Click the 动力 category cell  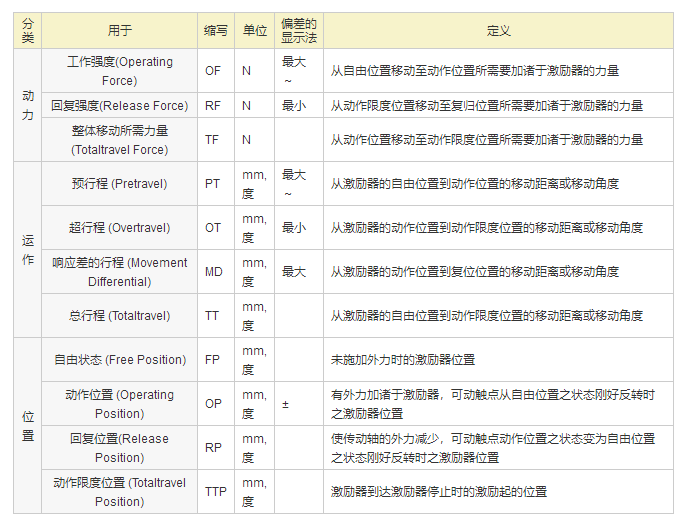tap(28, 106)
